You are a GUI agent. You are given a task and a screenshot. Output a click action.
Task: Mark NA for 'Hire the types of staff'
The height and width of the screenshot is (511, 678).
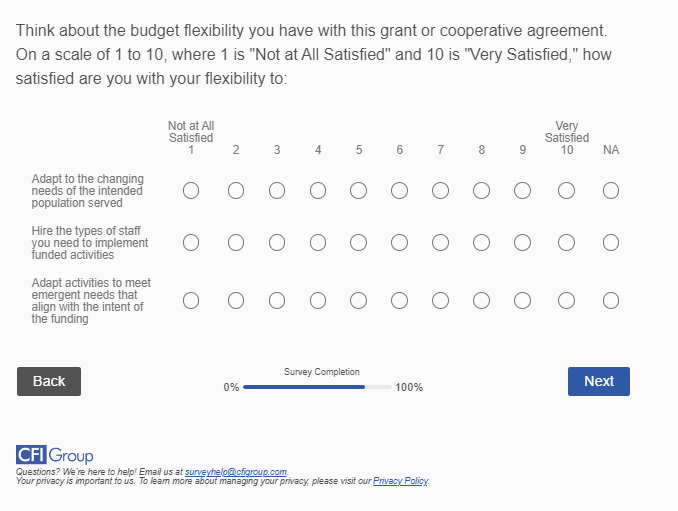coord(611,242)
